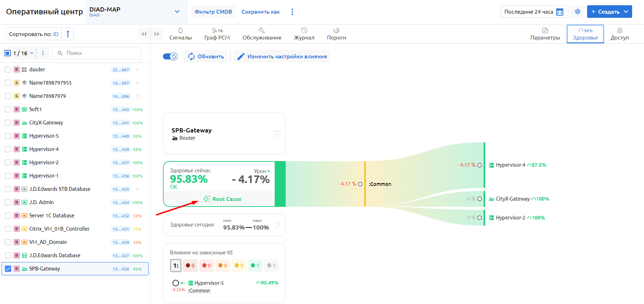Open list options three-dot menu
644x304 pixels.
click(43, 53)
